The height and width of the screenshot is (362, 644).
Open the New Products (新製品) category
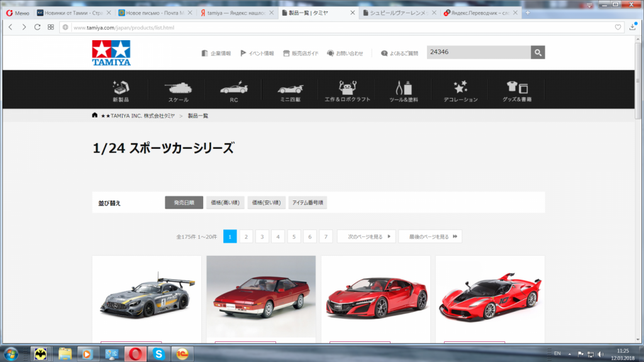(120, 90)
